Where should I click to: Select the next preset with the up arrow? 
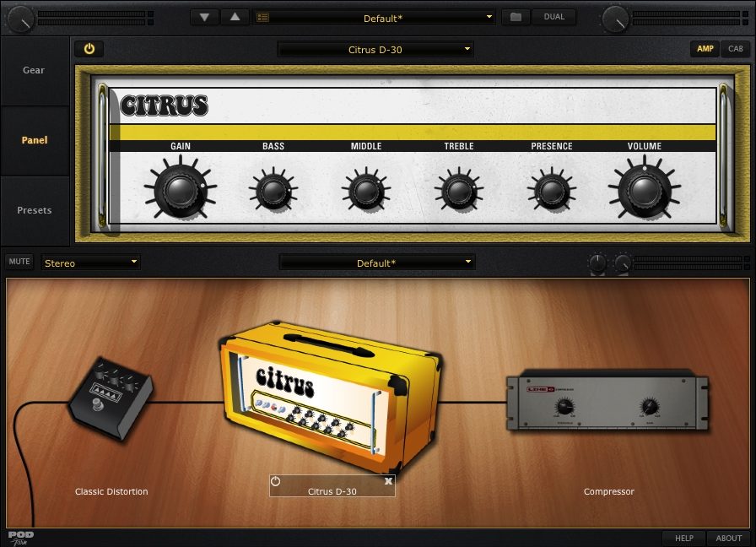[235, 18]
